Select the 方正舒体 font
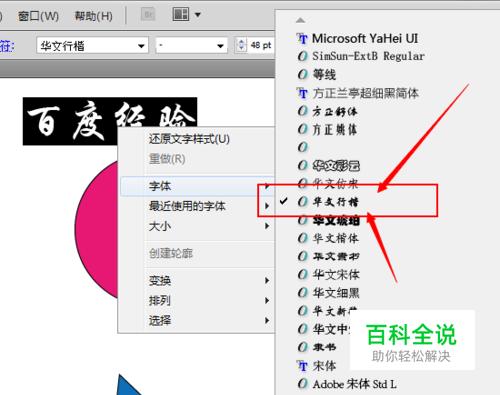The image size is (500, 395). click(x=335, y=111)
